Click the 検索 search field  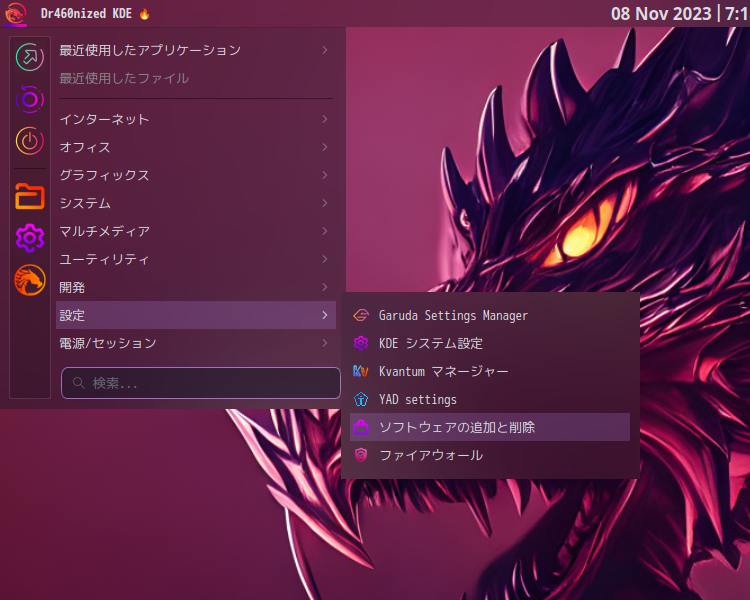coord(200,383)
